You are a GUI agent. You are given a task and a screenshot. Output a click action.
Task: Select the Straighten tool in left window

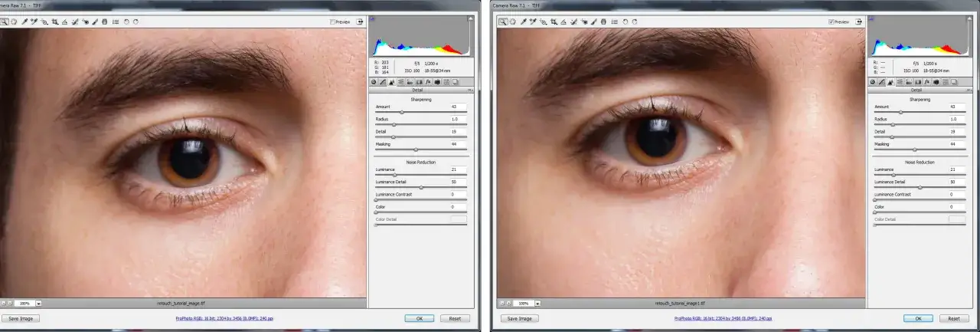click(x=64, y=21)
